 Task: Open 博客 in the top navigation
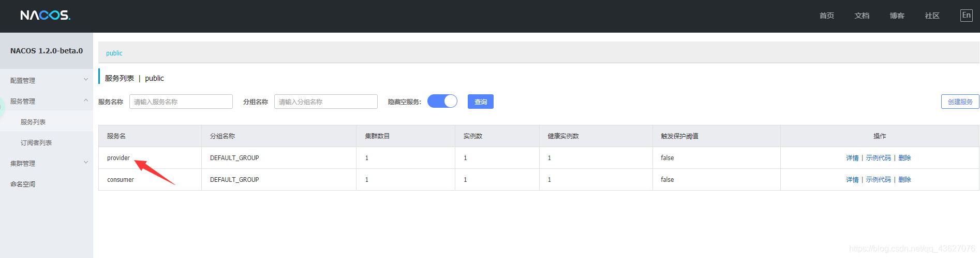pos(897,16)
